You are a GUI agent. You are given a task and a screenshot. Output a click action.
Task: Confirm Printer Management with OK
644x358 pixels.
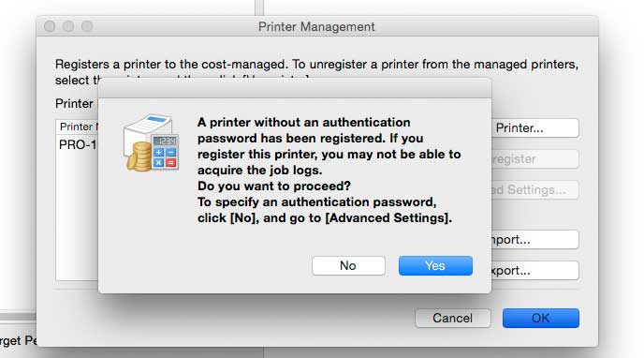pos(540,318)
